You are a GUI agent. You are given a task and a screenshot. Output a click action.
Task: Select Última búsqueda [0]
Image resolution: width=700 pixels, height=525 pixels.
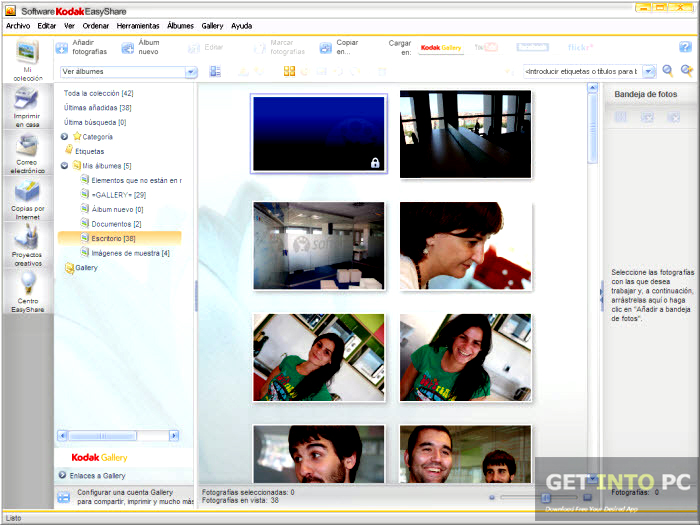click(x=95, y=122)
